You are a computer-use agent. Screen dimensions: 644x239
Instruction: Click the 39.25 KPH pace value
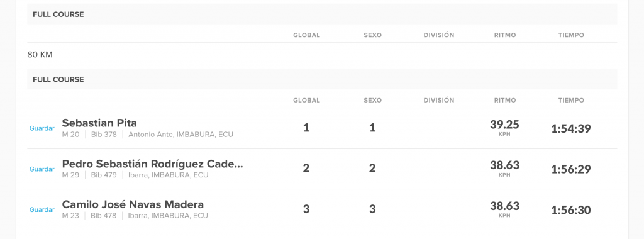tap(504, 128)
